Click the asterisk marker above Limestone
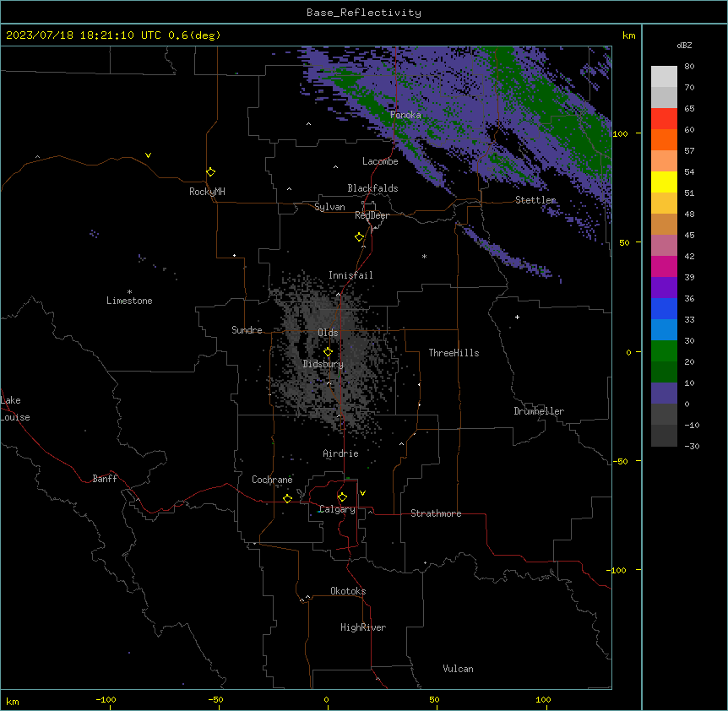This screenshot has height=711, width=728. (x=129, y=292)
